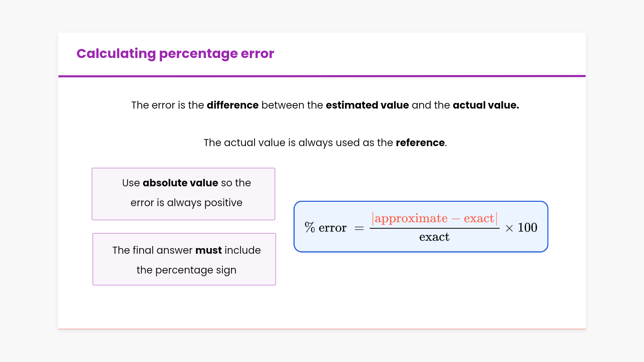The image size is (644, 362).
Task: Click the bold 'absolute value' text
Action: [x=180, y=183]
